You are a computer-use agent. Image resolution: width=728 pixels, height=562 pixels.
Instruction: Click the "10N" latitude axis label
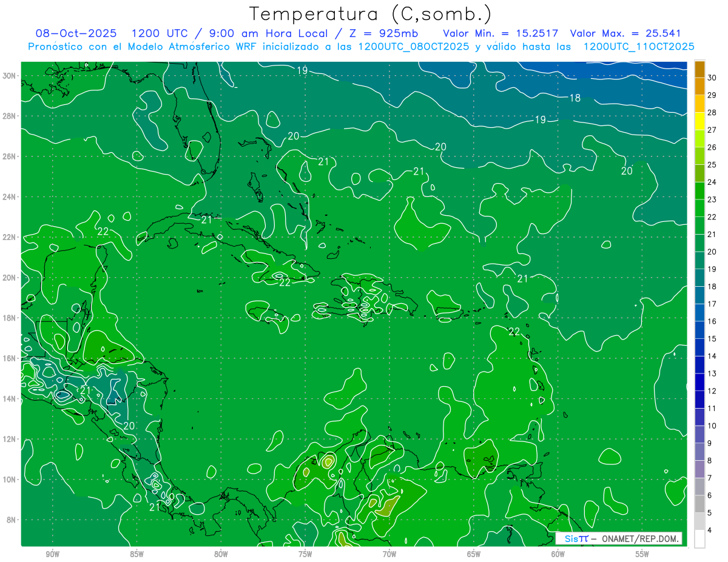(9, 480)
